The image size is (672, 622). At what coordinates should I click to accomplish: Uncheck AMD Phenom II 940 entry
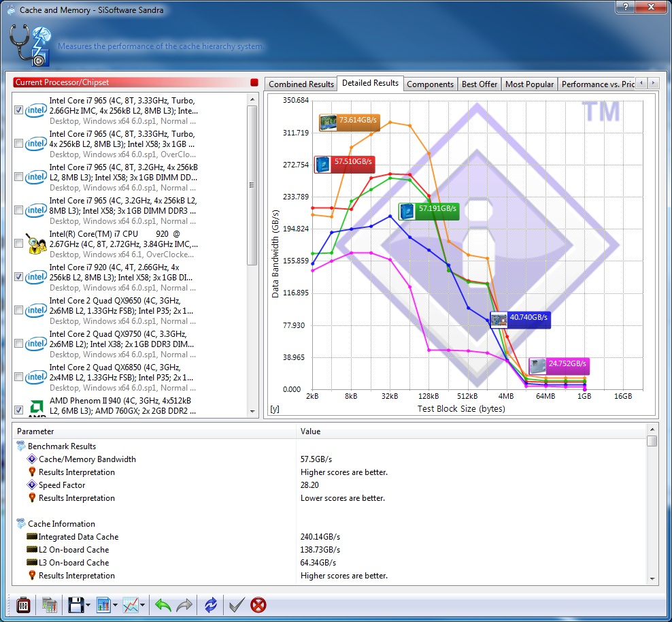[18, 410]
